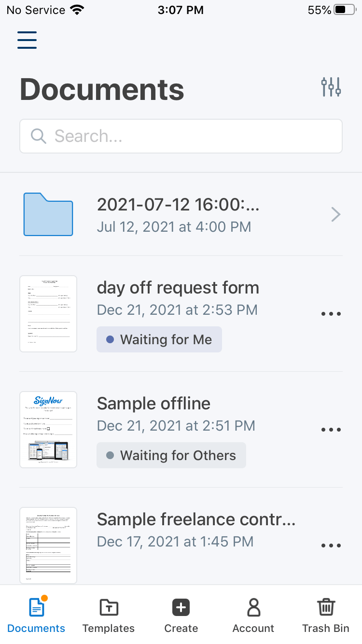The image size is (362, 644).
Task: Expand the 2021-07-12 folder chevron
Action: tap(336, 214)
